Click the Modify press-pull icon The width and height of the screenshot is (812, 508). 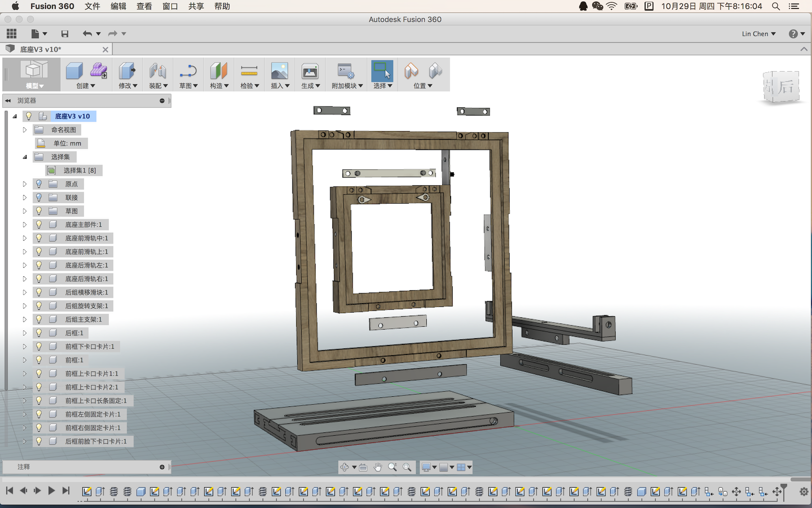pos(127,71)
